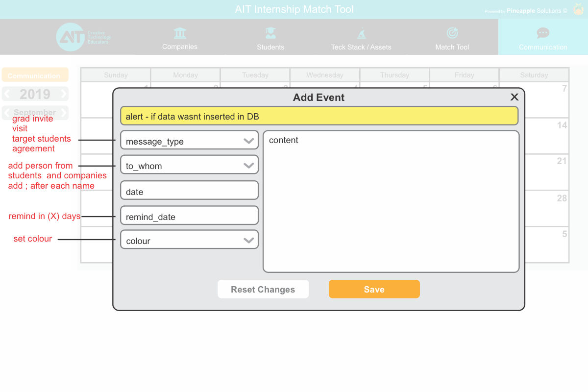
Task: Open the colour dropdown
Action: pos(248,241)
